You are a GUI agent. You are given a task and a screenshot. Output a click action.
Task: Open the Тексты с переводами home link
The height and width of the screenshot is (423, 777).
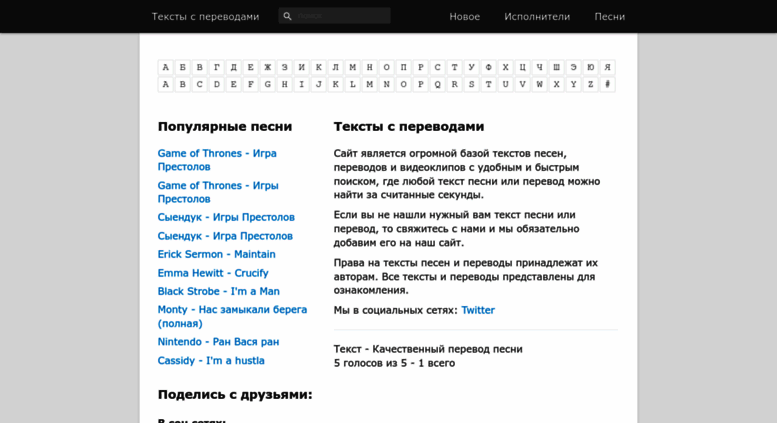(205, 16)
